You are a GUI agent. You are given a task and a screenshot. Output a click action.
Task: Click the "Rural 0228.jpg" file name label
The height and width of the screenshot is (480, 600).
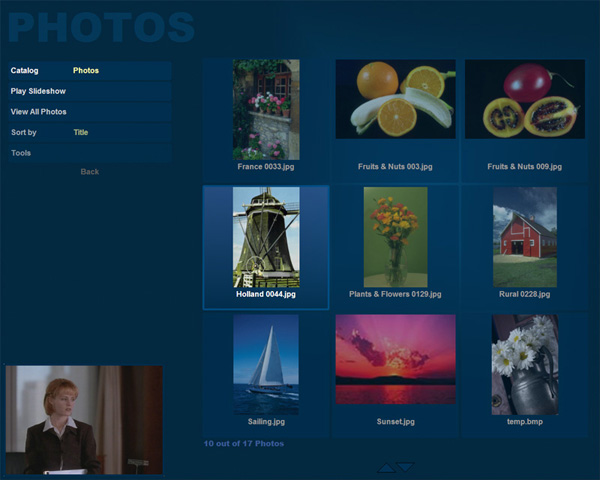[x=525, y=294]
